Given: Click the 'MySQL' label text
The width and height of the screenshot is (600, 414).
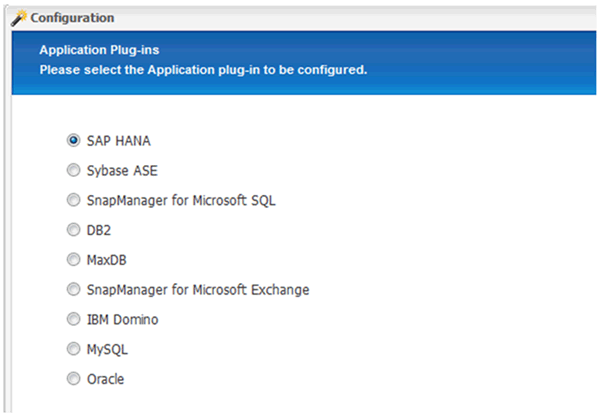Looking at the screenshot, I should click(108, 350).
